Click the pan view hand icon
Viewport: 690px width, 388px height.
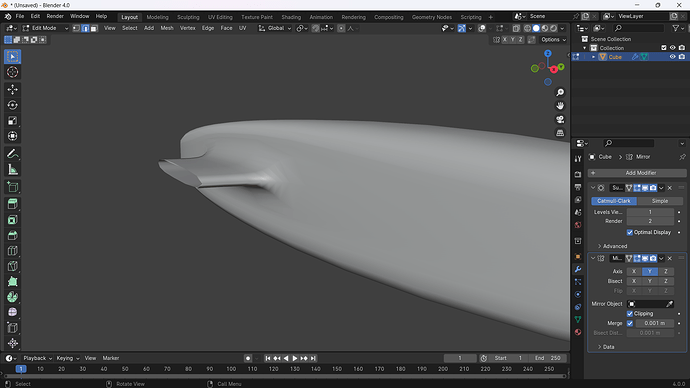[x=560, y=106]
